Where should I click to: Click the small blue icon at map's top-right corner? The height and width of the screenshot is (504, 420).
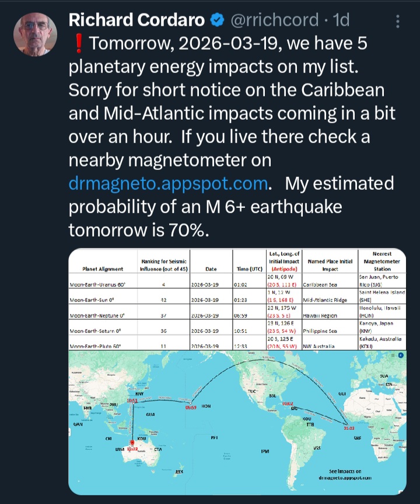[401, 354]
